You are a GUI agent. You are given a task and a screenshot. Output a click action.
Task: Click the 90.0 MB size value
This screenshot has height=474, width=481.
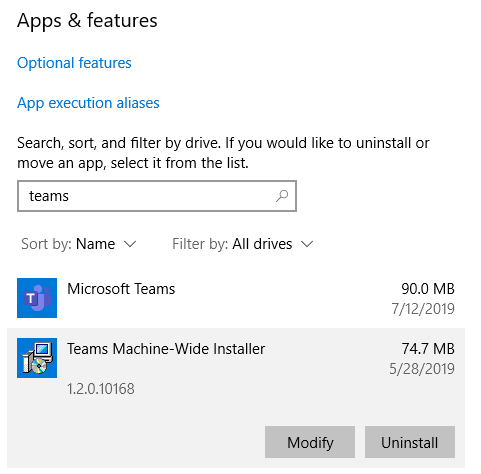click(x=428, y=289)
